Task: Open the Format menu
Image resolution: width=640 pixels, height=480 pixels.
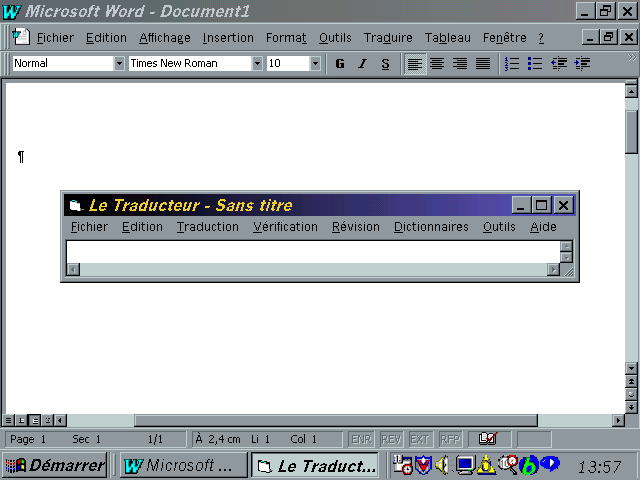Action: tap(286, 38)
